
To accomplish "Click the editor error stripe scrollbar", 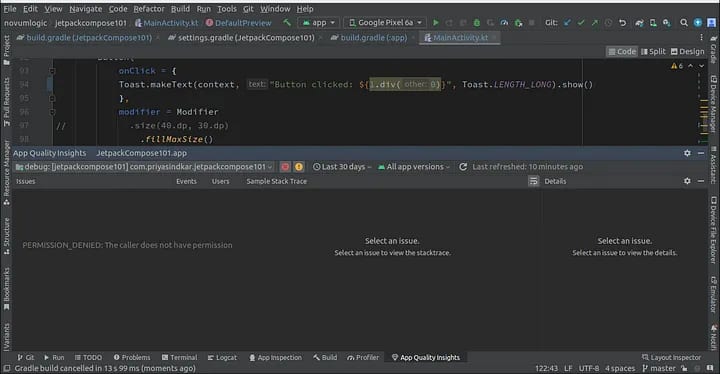I will point(703,108).
